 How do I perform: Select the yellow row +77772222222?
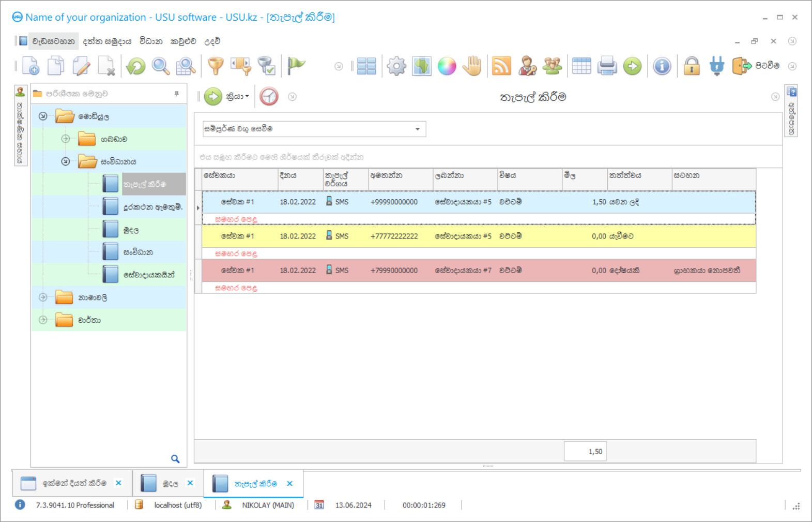[x=479, y=236]
